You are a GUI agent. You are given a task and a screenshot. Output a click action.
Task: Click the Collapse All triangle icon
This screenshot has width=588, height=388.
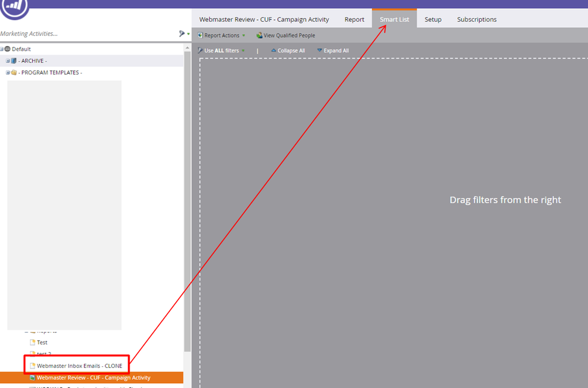pyautogui.click(x=273, y=50)
